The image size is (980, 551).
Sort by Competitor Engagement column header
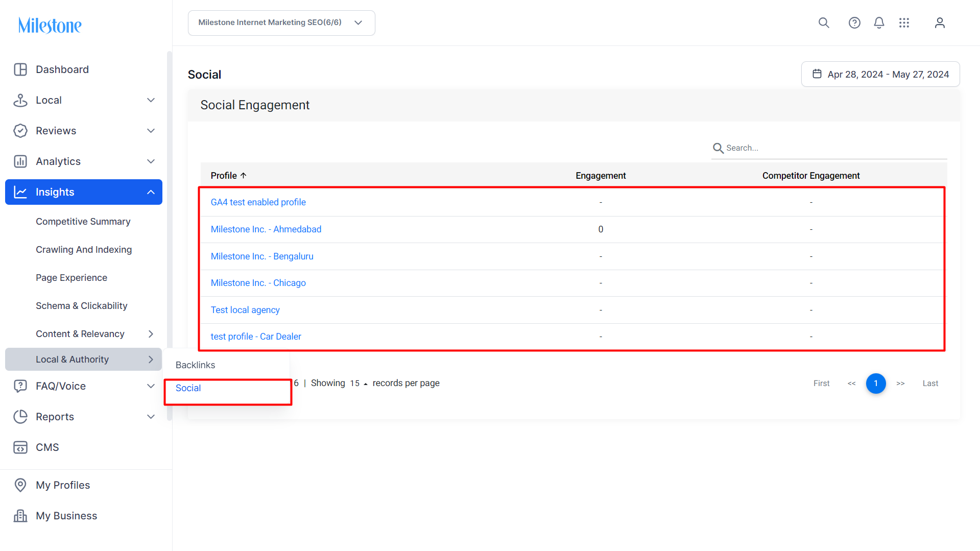point(811,176)
